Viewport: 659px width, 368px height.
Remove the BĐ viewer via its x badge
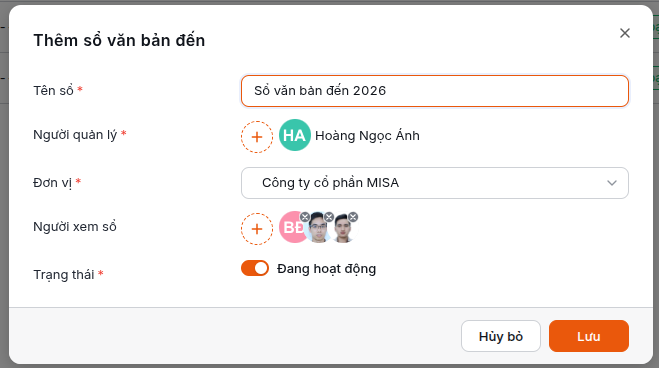(x=305, y=217)
